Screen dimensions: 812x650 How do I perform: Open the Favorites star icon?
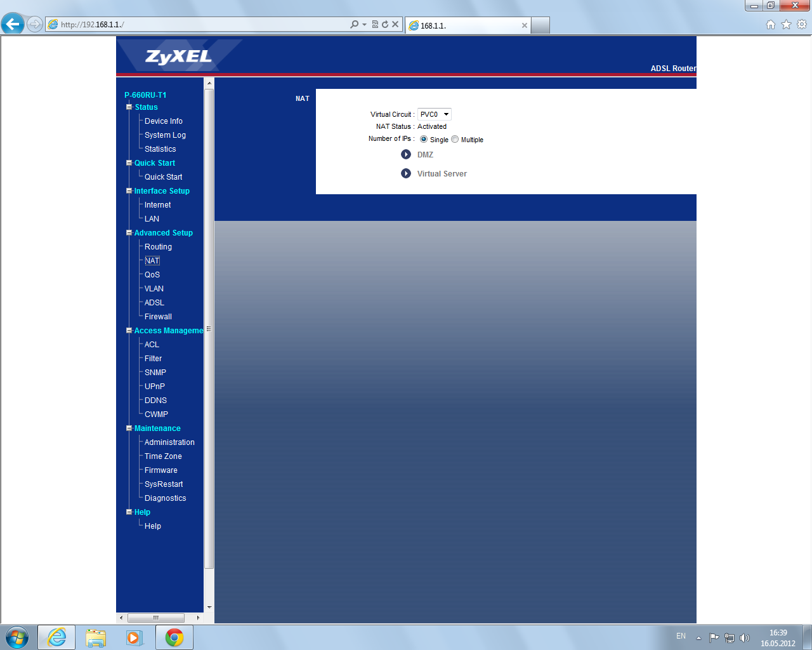786,24
